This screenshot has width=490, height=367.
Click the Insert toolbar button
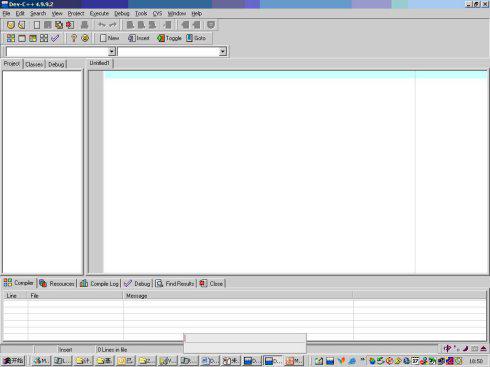pyautogui.click(x=139, y=38)
